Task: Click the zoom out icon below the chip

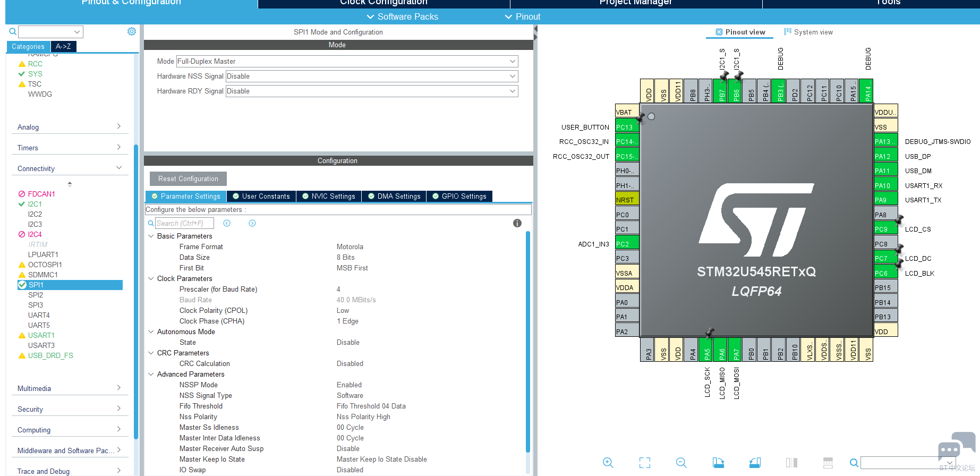Action: pos(681,463)
